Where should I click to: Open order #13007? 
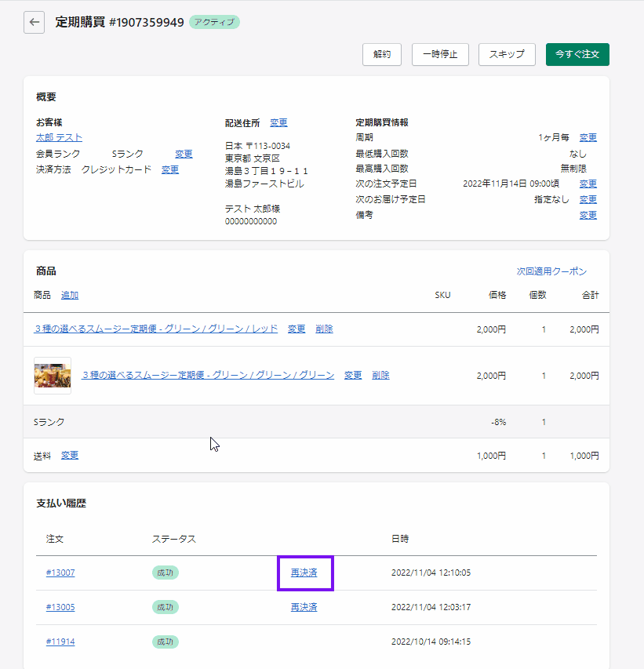(60, 573)
